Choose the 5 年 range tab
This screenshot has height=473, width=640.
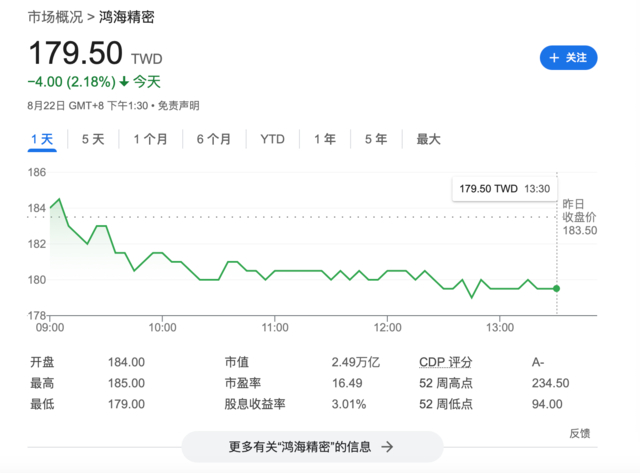click(x=376, y=139)
